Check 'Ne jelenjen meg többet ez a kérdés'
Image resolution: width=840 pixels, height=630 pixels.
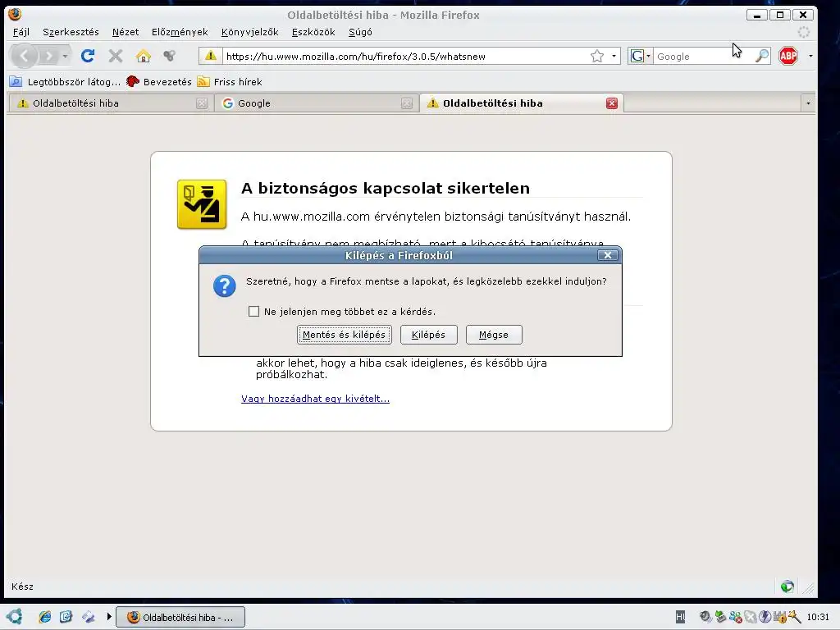coord(254,311)
